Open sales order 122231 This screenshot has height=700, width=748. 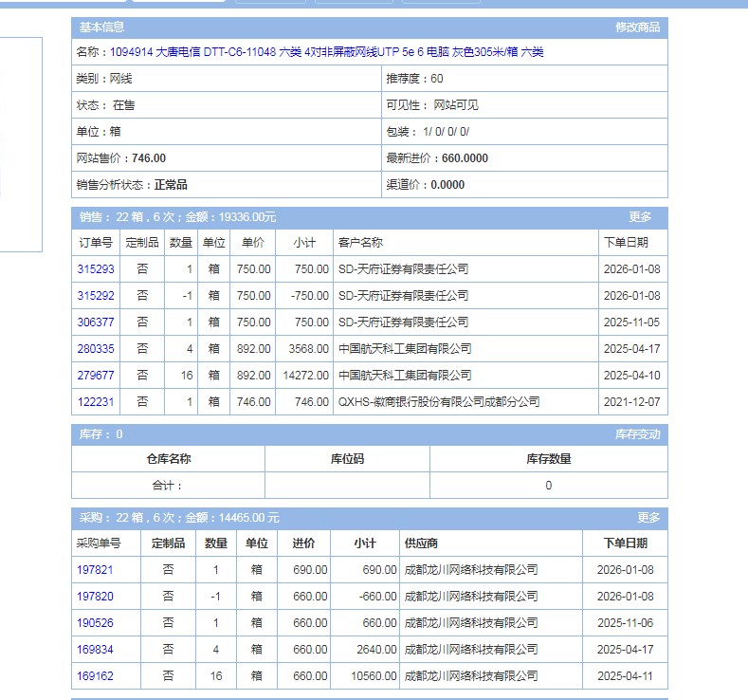click(x=96, y=402)
